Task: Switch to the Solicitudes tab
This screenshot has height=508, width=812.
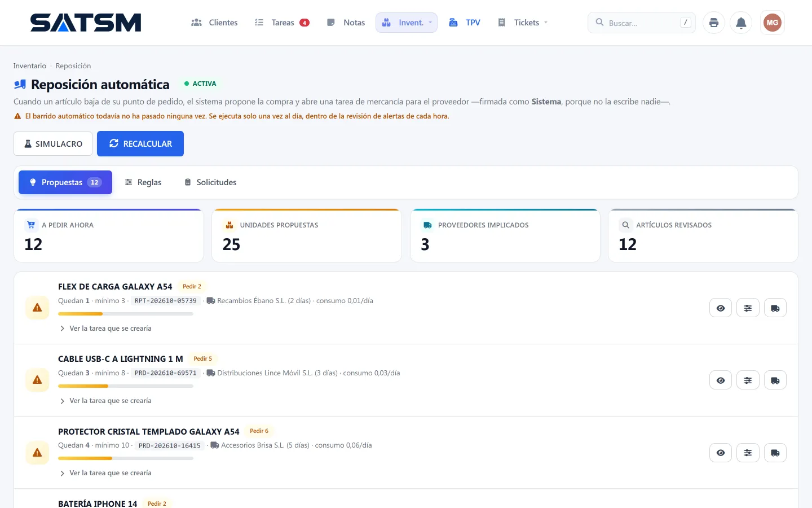Action: coord(210,182)
